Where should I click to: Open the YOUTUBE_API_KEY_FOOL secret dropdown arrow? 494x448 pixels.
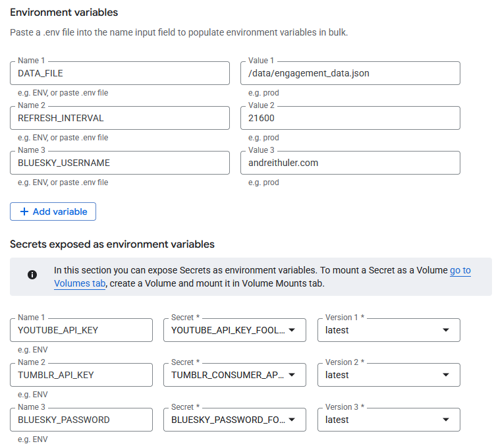pyautogui.click(x=292, y=330)
